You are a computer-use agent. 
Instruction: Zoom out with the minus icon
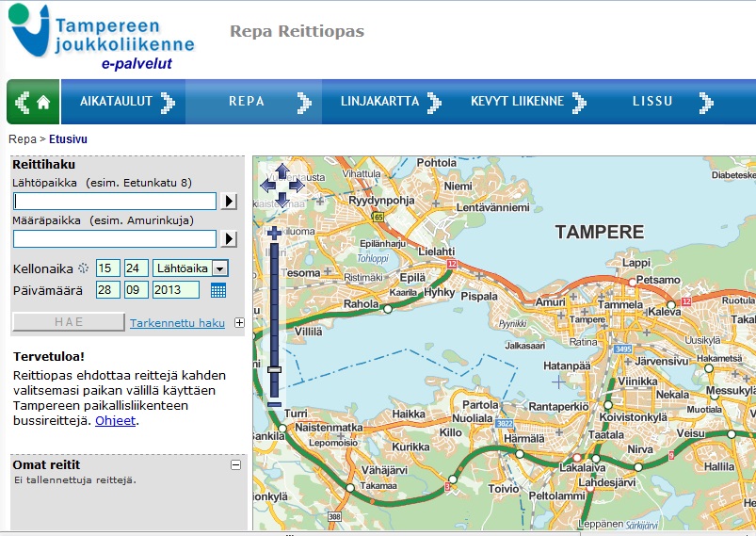(274, 404)
